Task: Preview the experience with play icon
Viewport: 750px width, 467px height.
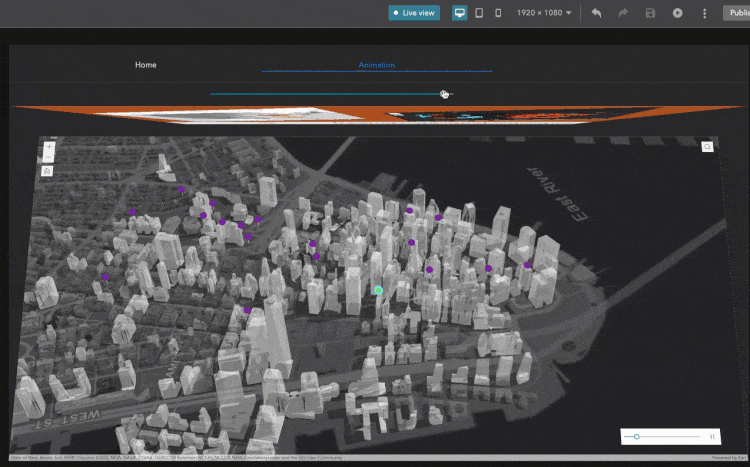Action: (677, 13)
